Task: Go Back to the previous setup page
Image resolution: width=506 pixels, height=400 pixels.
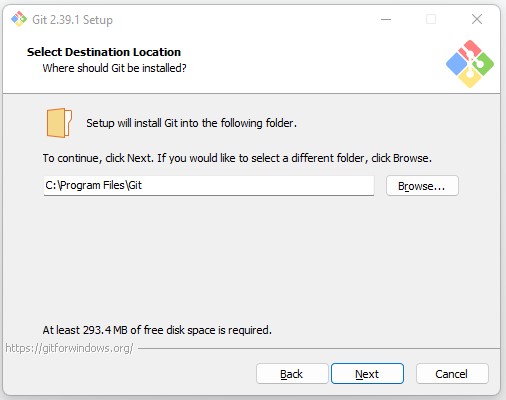Action: pos(292,374)
